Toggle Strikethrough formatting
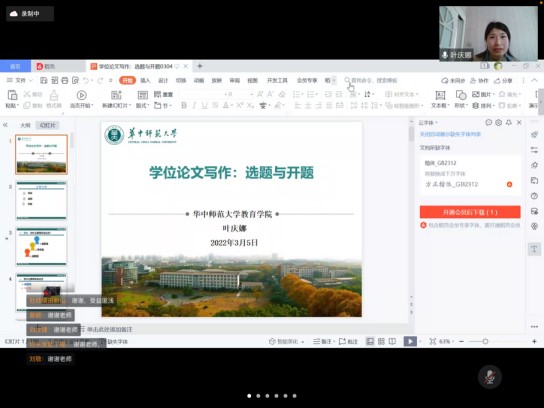Viewport: 544px width, 408px height. (x=215, y=105)
